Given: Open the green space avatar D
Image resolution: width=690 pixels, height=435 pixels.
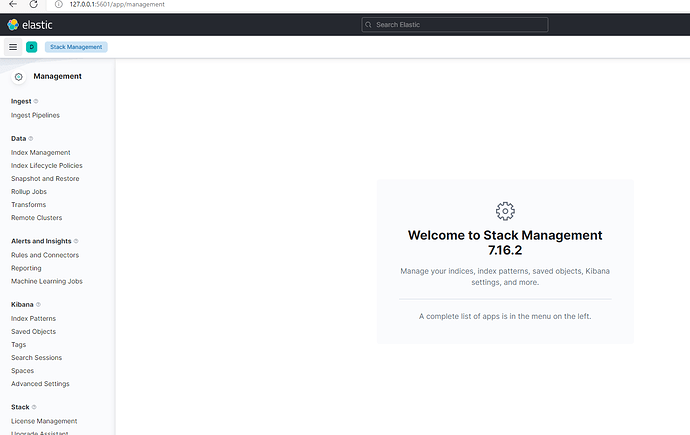Looking at the screenshot, I should tap(32, 47).
